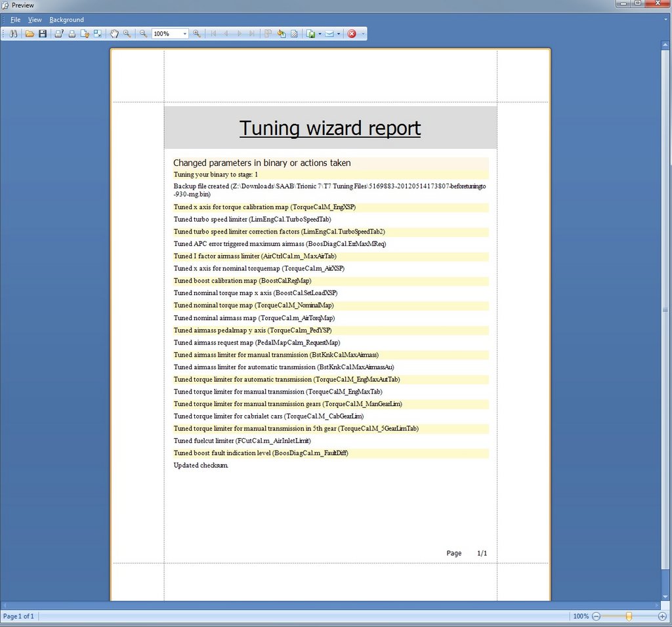Go to the Previous Page arrow
This screenshot has height=627, width=672.
(x=226, y=33)
